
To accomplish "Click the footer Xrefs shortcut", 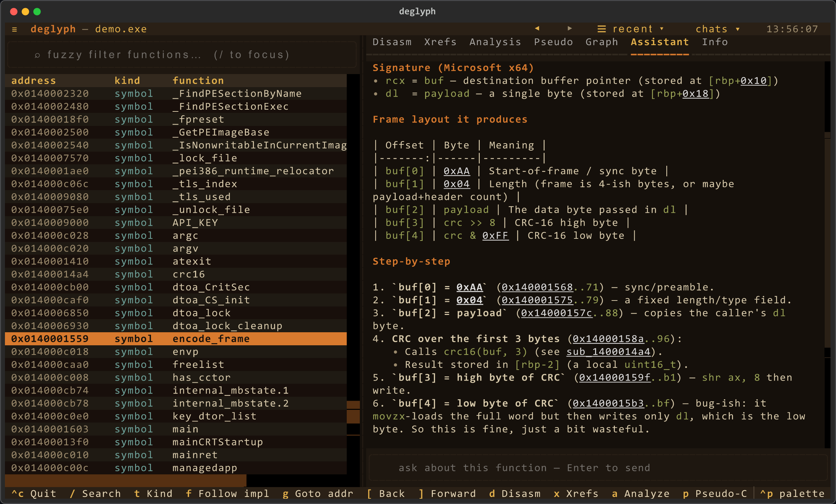I will tap(576, 493).
